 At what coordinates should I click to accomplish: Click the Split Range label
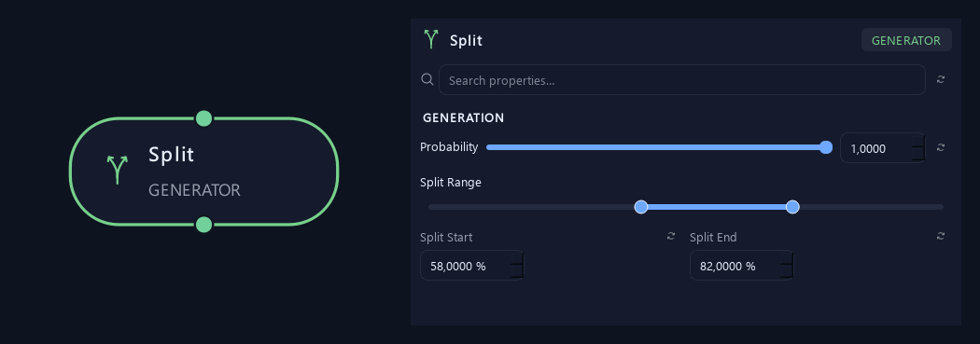point(451,183)
